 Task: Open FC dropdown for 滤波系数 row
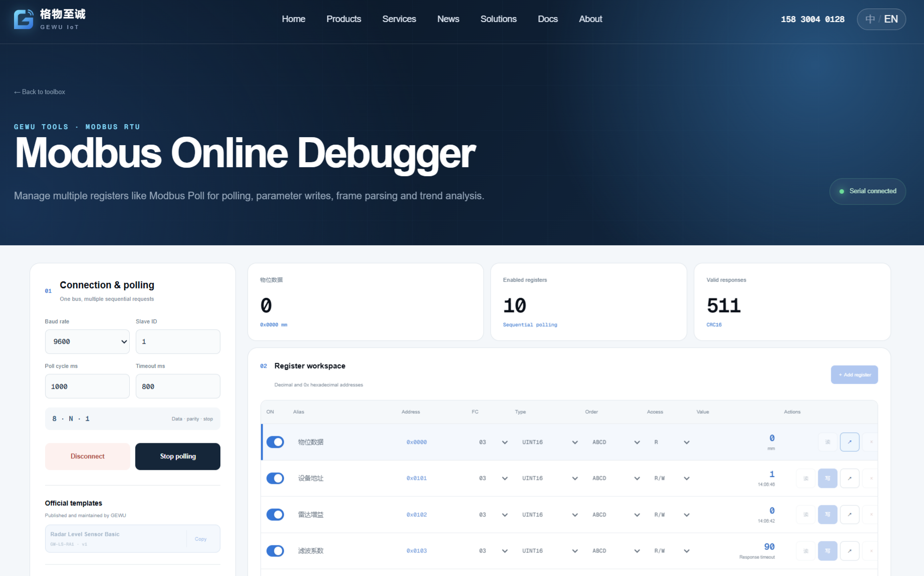tap(493, 551)
